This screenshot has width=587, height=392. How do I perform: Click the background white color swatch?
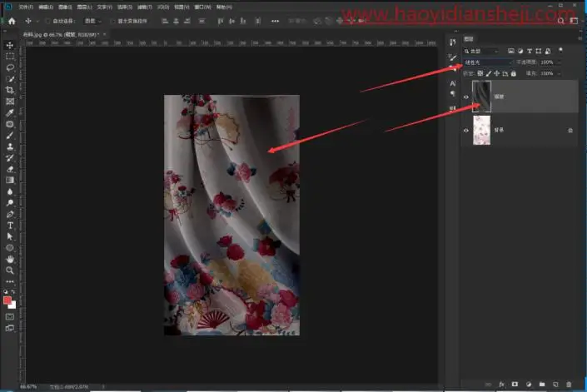pyautogui.click(x=13, y=305)
